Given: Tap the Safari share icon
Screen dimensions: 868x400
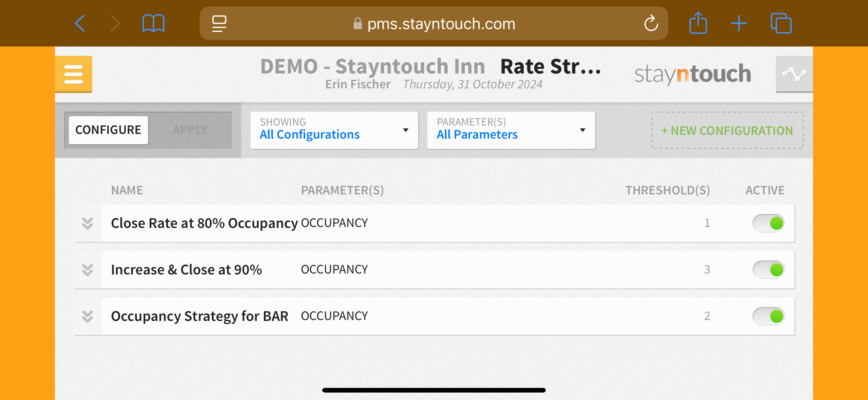Looking at the screenshot, I should point(698,23).
